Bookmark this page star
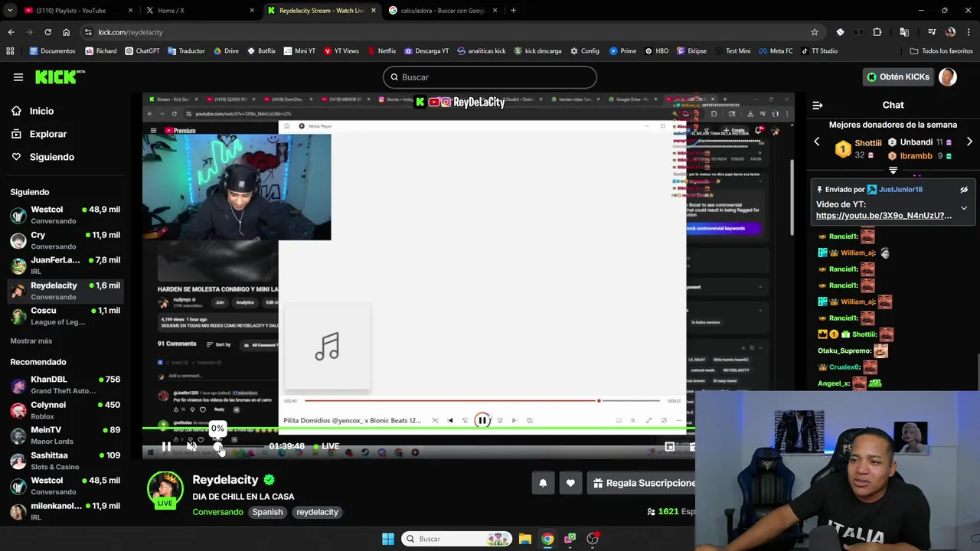 [x=815, y=32]
